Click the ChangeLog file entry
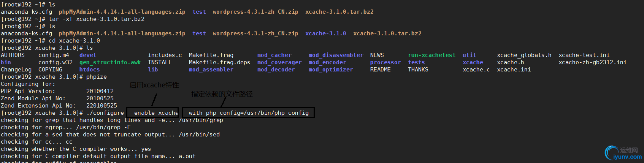 tap(16, 70)
